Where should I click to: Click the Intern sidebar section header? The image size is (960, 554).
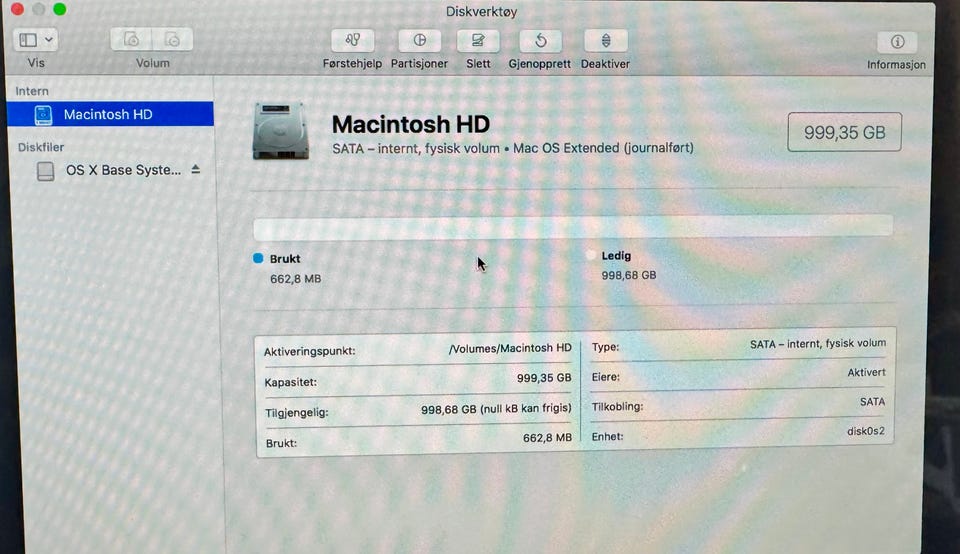(x=32, y=91)
